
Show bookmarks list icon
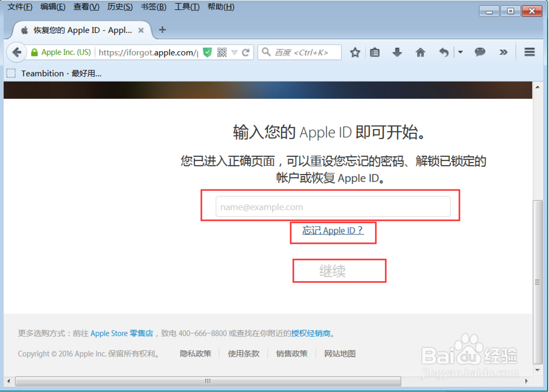tap(375, 53)
